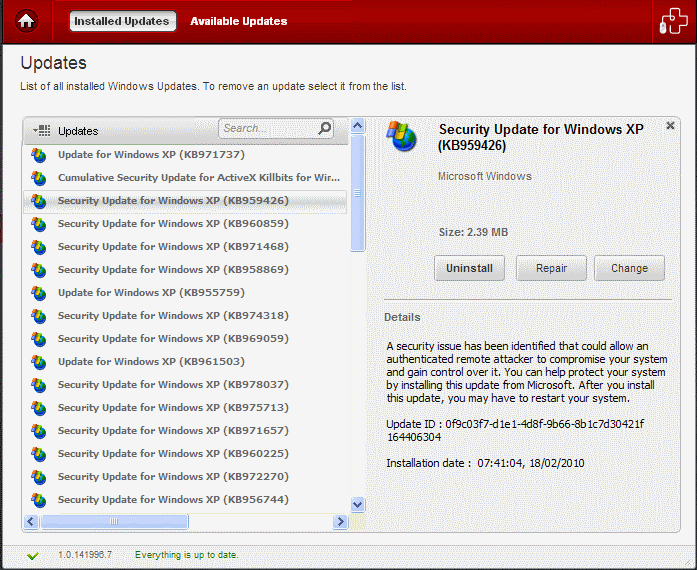Select Cumulative Security Update for ActiveX Killbits

185,178
